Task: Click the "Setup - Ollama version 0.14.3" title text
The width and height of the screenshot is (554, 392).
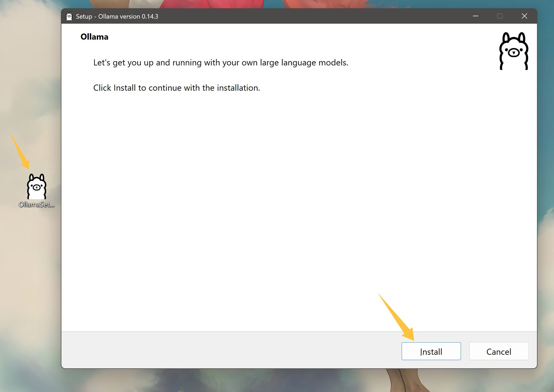Action: click(117, 16)
